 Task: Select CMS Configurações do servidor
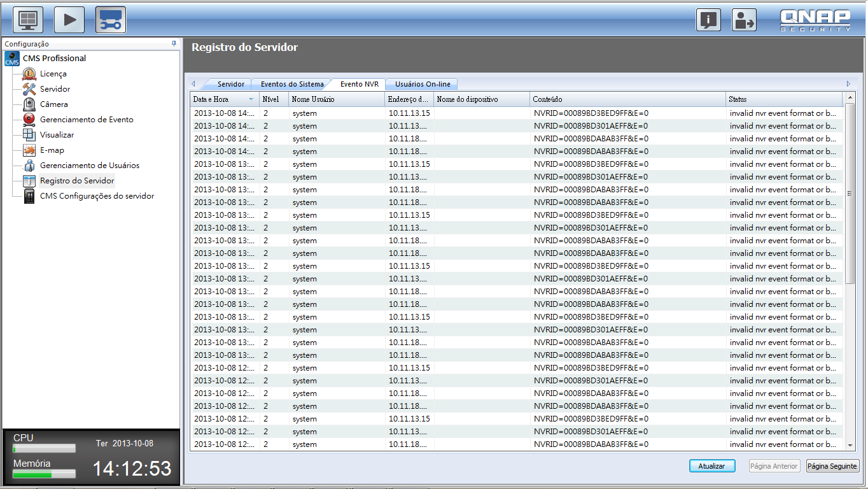(97, 196)
